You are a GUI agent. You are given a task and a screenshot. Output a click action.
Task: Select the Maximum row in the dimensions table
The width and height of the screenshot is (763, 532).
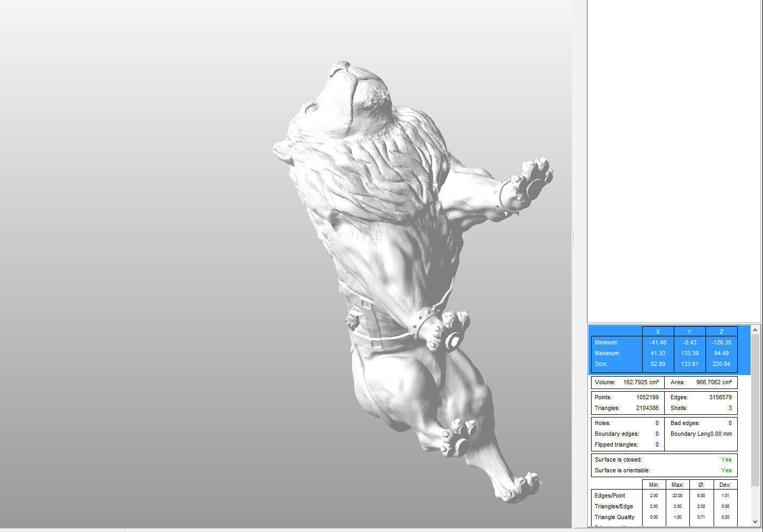click(607, 353)
